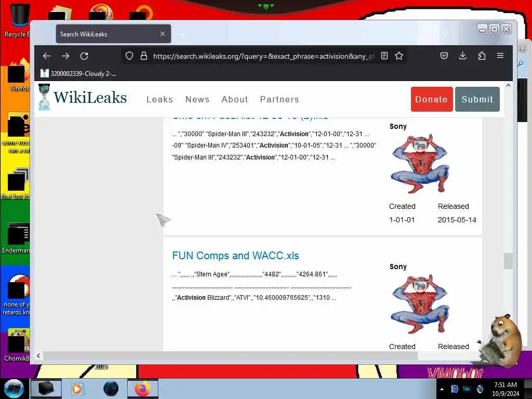Open the Firefox desktop shortcut
Screen dimensions: 532x399
(x=18, y=75)
